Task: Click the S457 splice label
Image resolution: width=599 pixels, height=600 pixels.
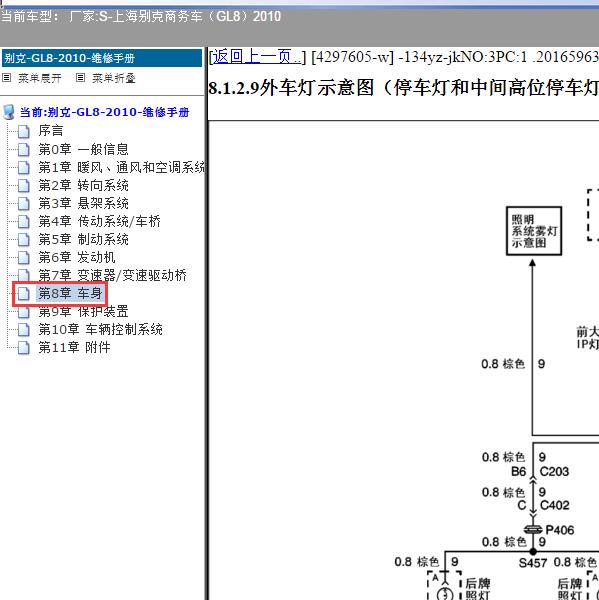Action: coord(534,563)
